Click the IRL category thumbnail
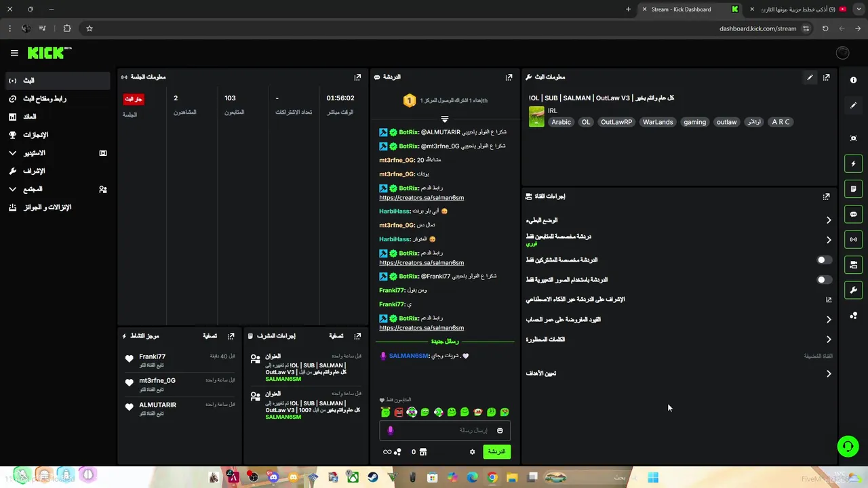Screen dimensions: 868x488 (x=536, y=117)
